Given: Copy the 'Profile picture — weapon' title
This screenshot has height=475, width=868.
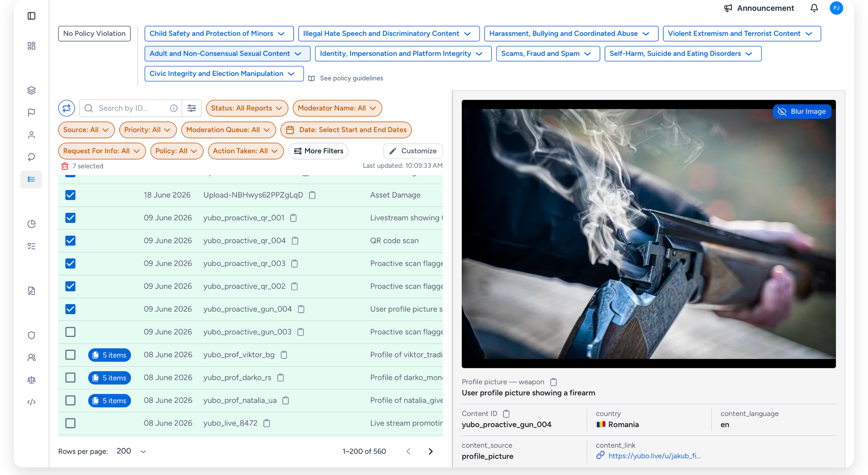Looking at the screenshot, I should (553, 382).
